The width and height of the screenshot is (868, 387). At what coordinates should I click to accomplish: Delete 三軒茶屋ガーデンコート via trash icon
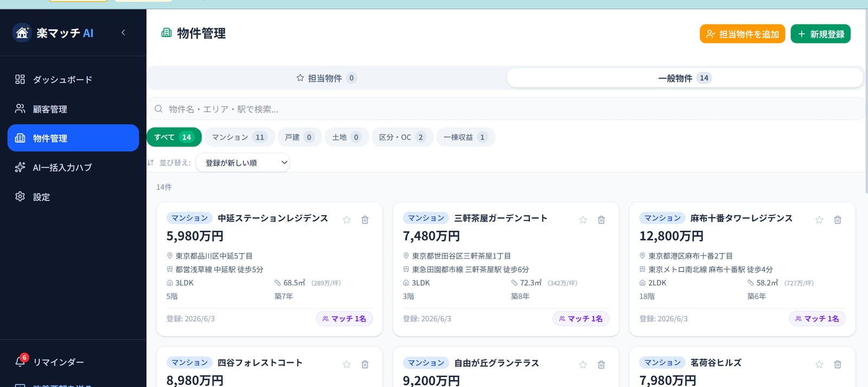(x=601, y=219)
